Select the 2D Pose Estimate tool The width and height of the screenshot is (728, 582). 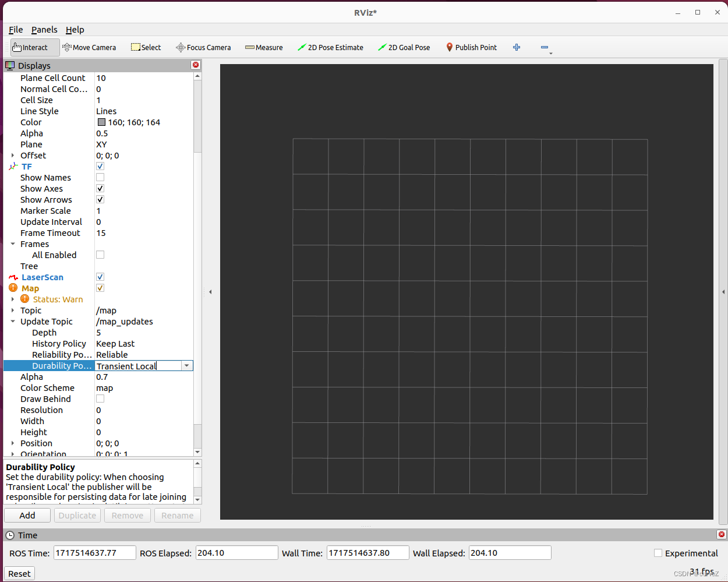click(x=330, y=47)
